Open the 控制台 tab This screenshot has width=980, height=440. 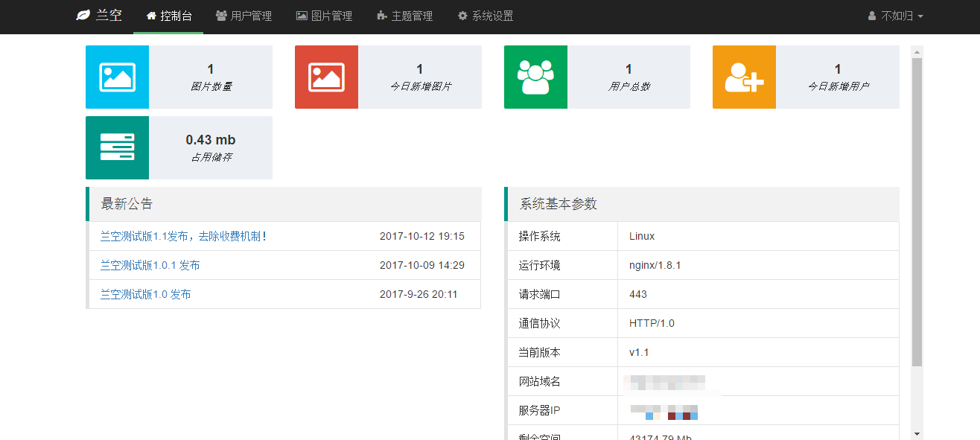[x=168, y=16]
